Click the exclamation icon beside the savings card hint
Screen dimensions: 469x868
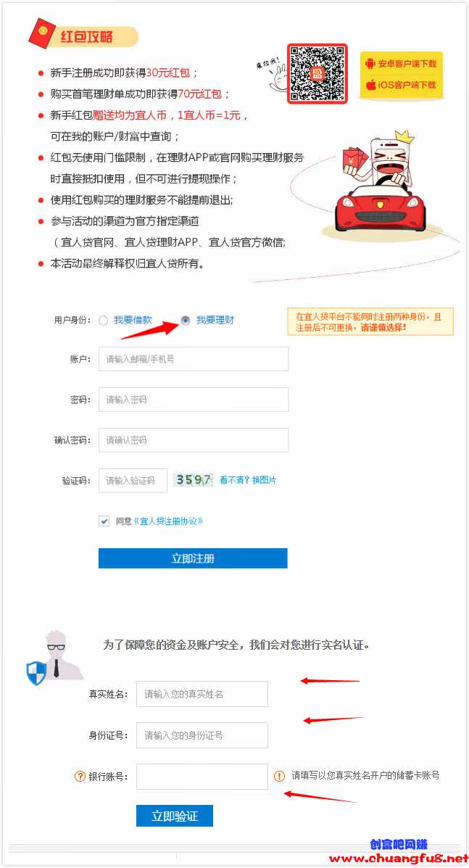click(279, 776)
